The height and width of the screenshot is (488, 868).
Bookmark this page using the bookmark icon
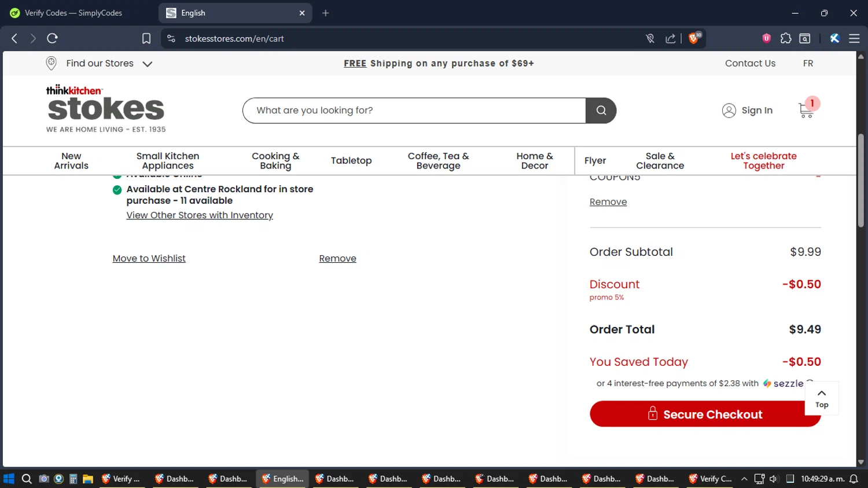pos(146,38)
